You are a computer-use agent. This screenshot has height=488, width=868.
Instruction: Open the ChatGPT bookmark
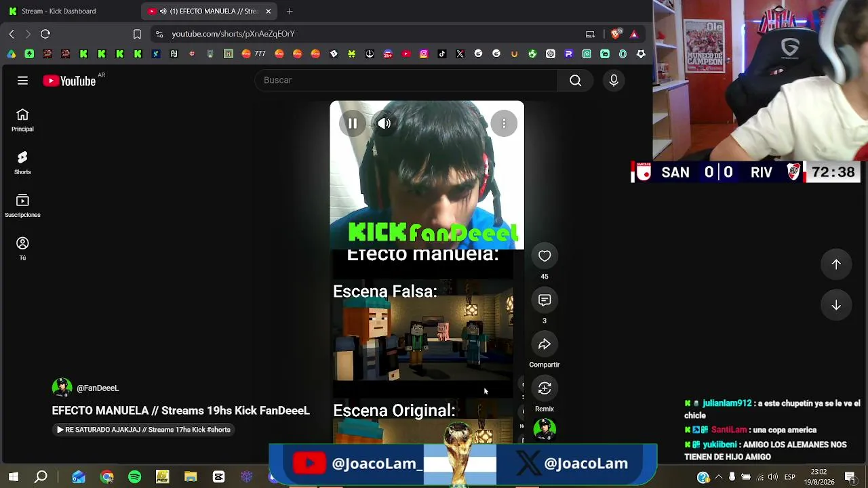click(551, 54)
